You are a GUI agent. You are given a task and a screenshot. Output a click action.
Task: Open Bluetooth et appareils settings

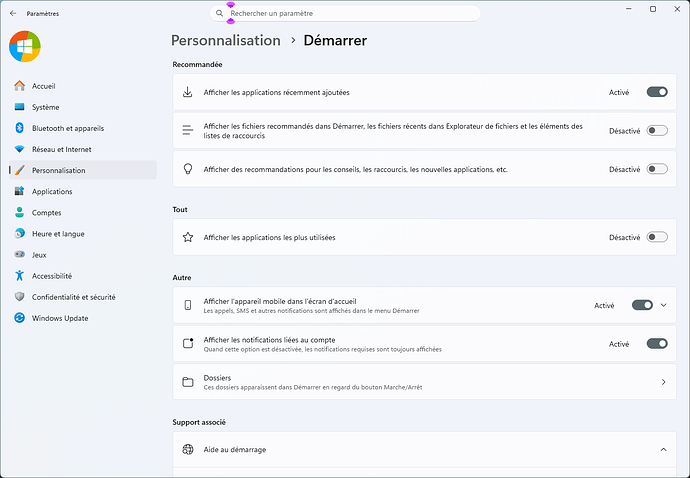[83, 128]
